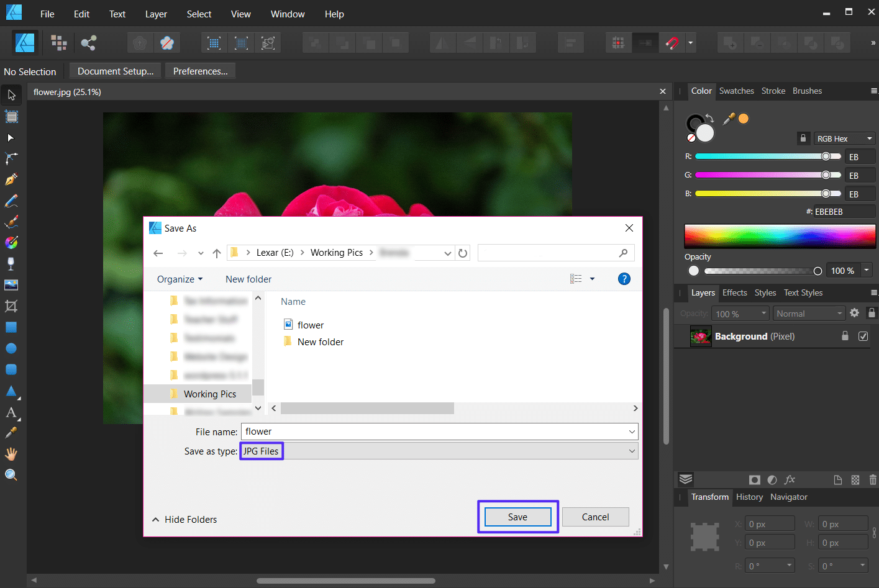Switch to the Swatches tab

736,91
